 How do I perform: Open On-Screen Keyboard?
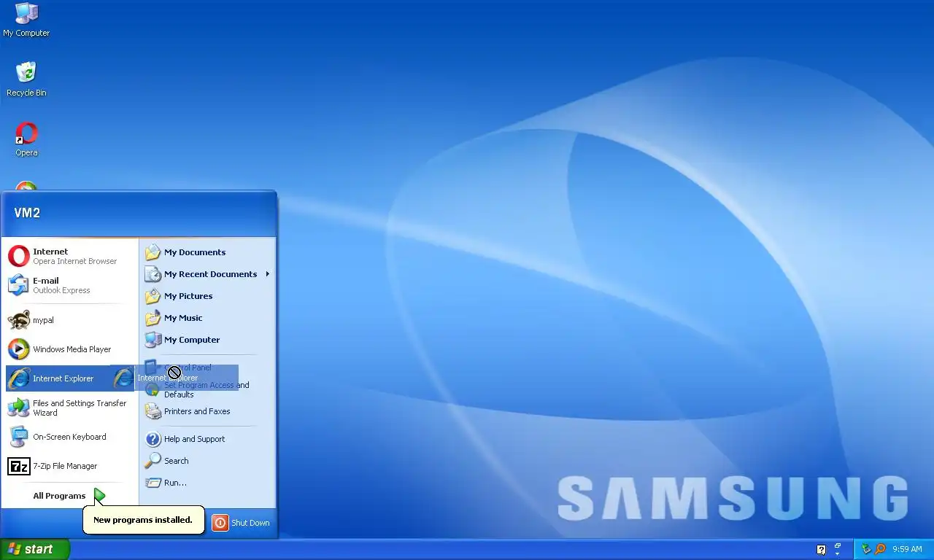[70, 437]
